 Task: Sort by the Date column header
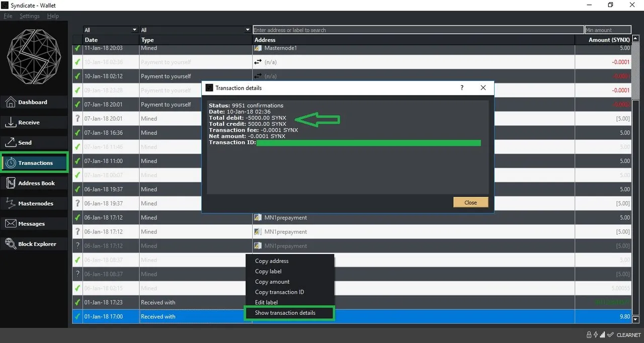pyautogui.click(x=111, y=40)
